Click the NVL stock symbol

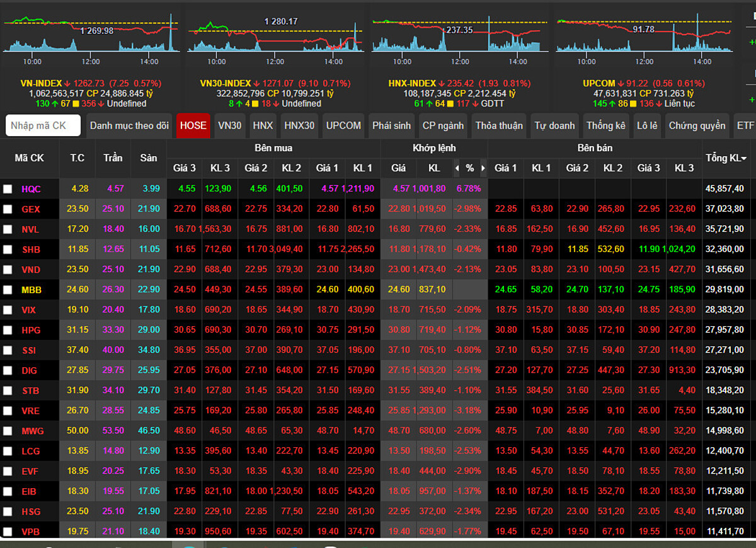point(30,229)
